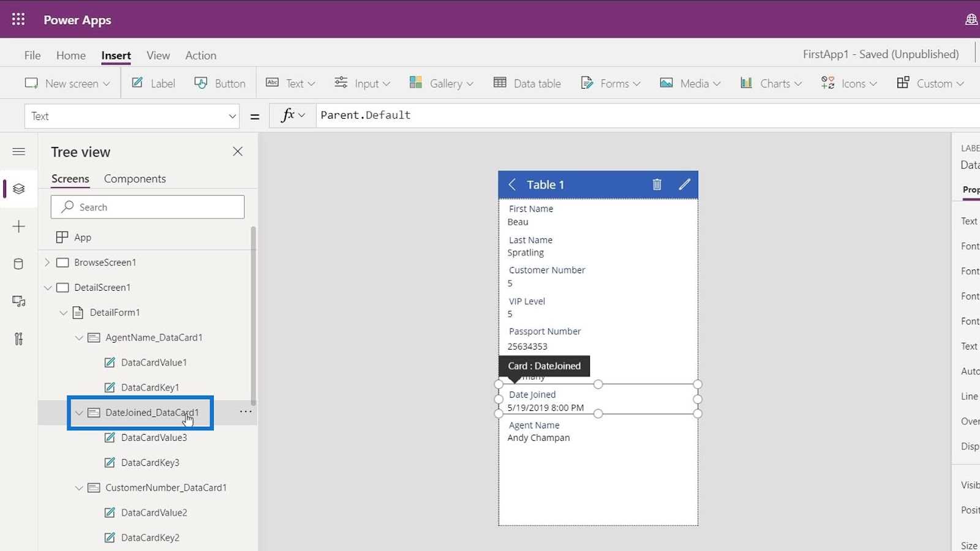Select the Date Joined value 5/19/2019 8:00 PM

pyautogui.click(x=546, y=408)
